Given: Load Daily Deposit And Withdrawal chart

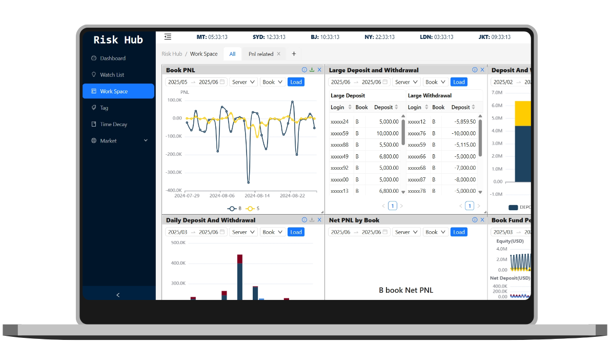Looking at the screenshot, I should point(296,232).
